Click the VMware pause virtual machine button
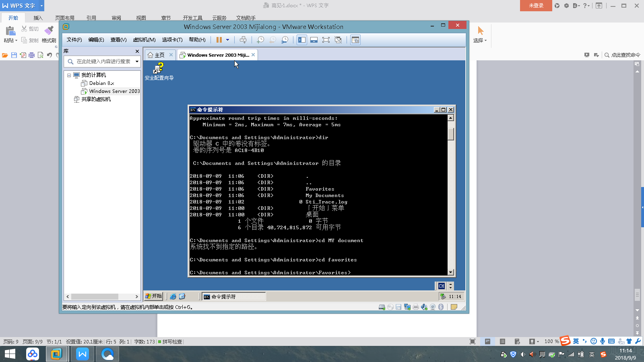Viewport: 644px width, 362px height. 219,40
